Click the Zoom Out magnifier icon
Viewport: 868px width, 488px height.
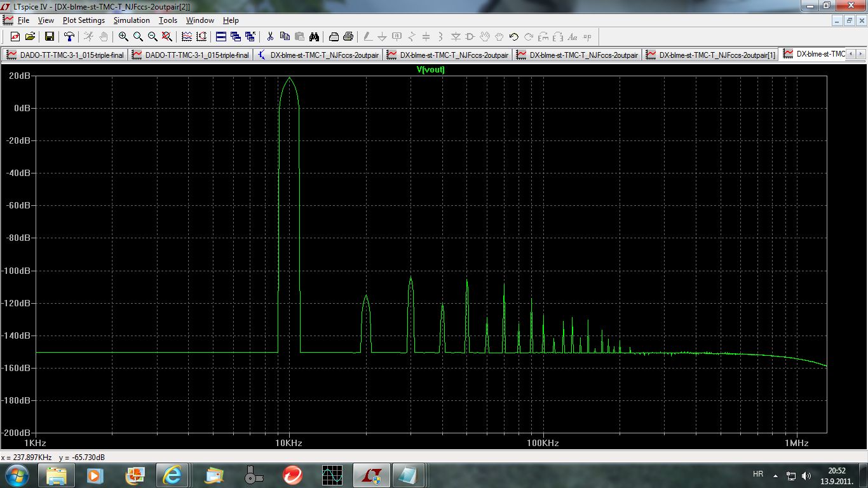[153, 37]
